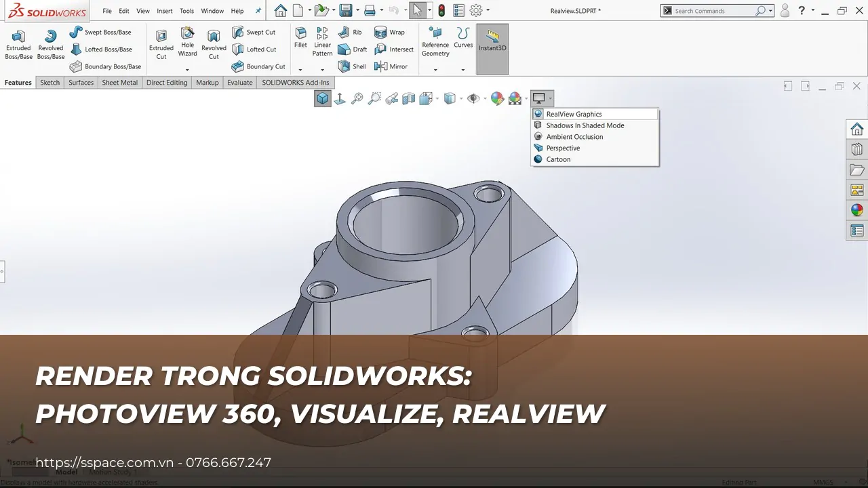Use the Shell feature

[352, 66]
